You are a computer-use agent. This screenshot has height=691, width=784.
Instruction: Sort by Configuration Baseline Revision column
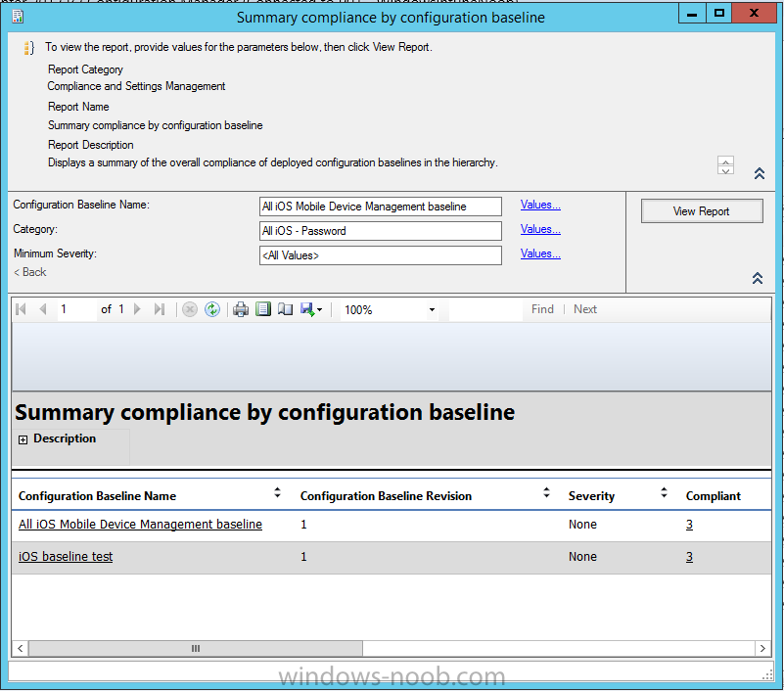click(546, 493)
